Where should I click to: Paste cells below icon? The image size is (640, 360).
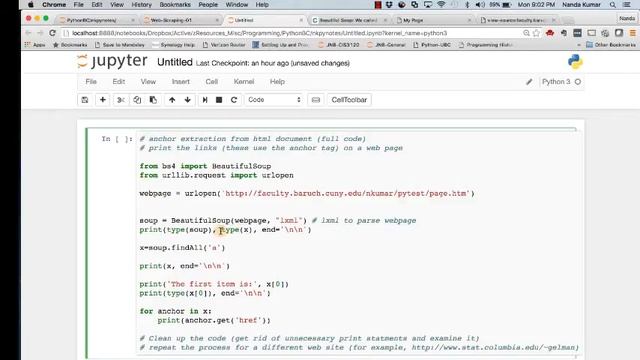153,100
